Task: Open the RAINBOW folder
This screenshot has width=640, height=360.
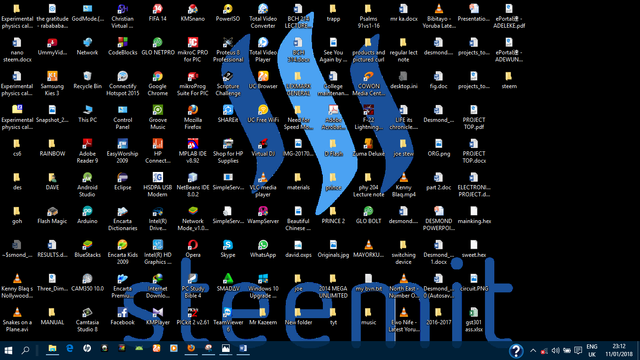Action: [52, 147]
